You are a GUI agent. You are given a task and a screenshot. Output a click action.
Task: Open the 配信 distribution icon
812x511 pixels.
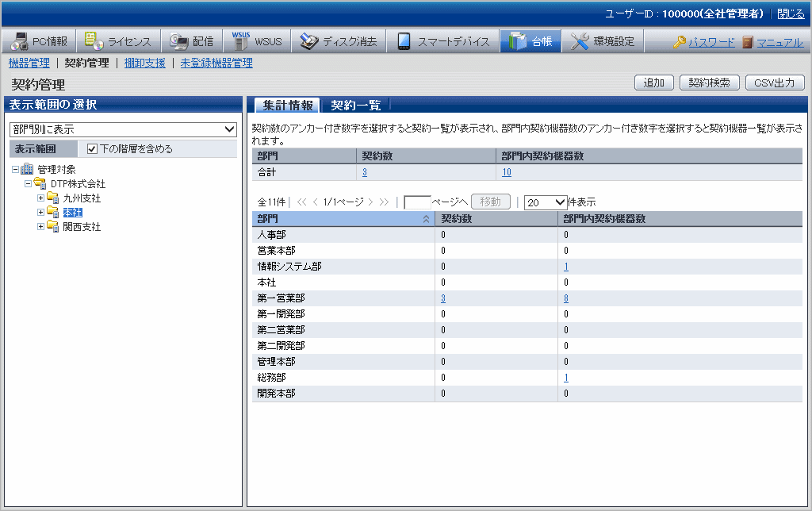click(x=179, y=42)
